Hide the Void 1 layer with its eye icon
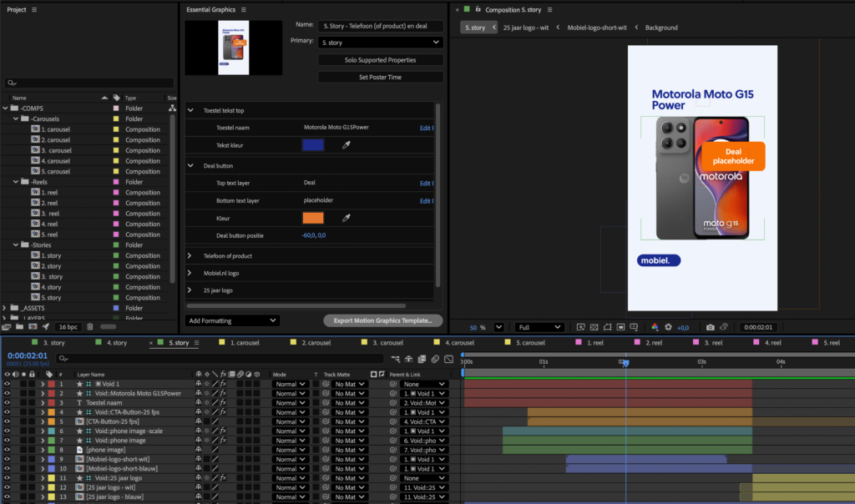The height and width of the screenshot is (504, 855). pos(8,384)
